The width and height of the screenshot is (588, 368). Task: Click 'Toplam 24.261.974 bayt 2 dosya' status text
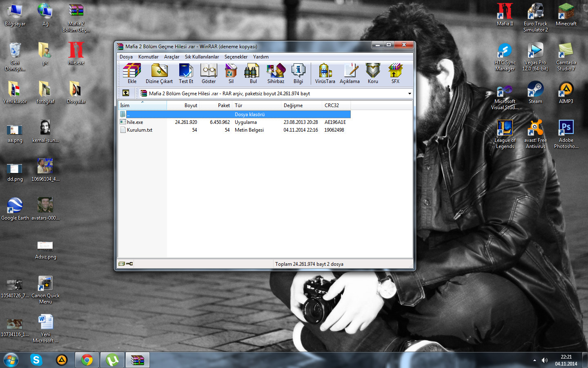(309, 264)
